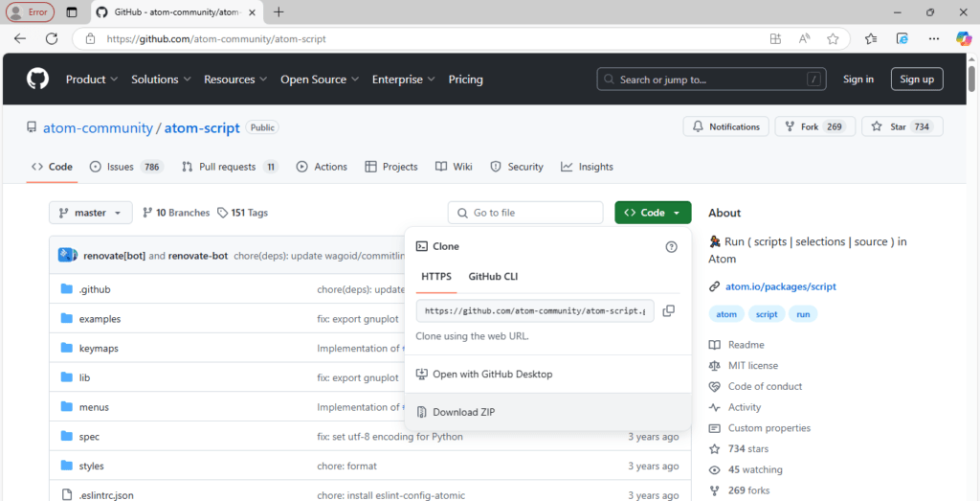980x501 pixels.
Task: Open Copilot icon in browser toolbar
Action: [x=964, y=38]
